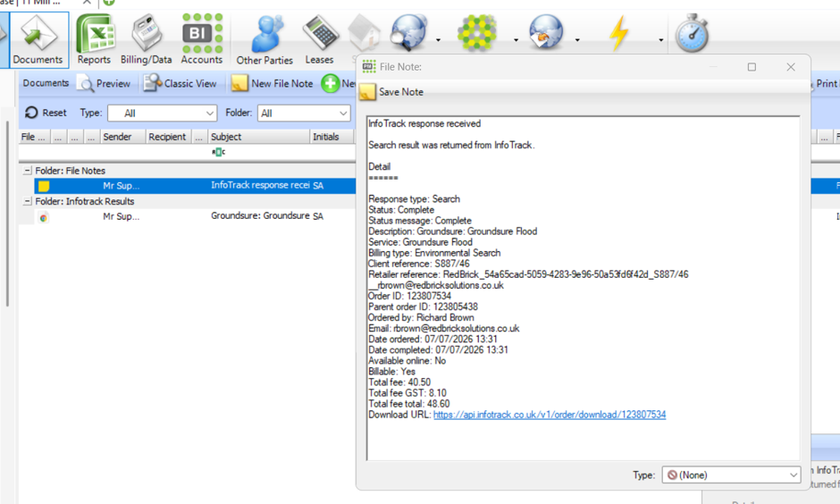
Task: Open the Folder filter dropdown
Action: [x=305, y=113]
